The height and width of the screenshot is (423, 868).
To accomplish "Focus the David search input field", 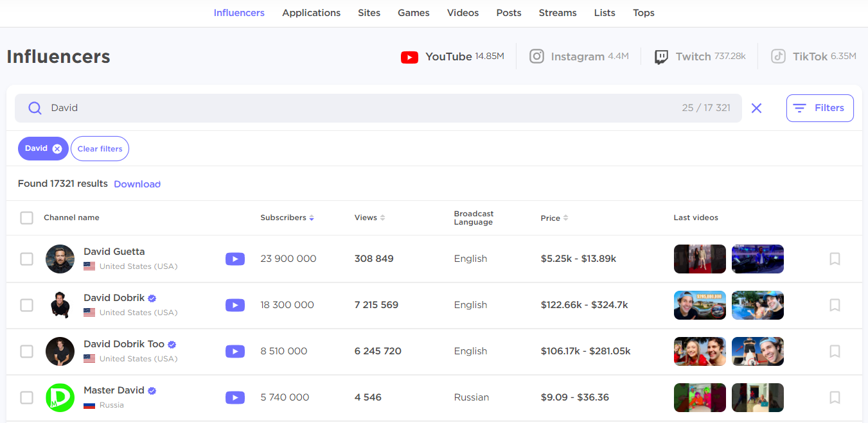I will click(x=378, y=108).
